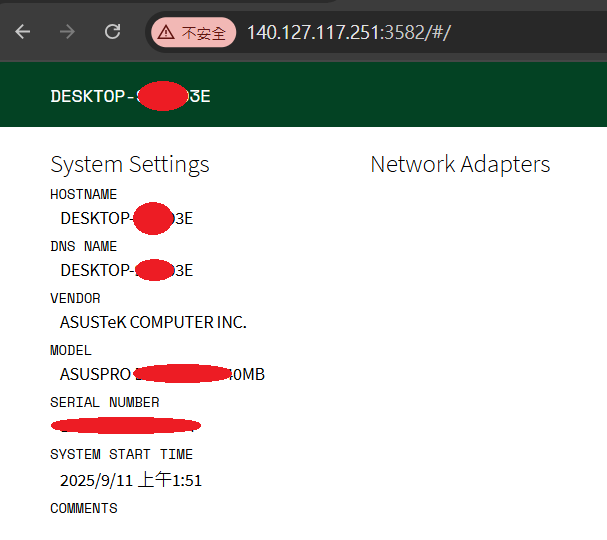Reload the page with the refresh icon
Image resolution: width=607 pixels, height=540 pixels.
112,32
